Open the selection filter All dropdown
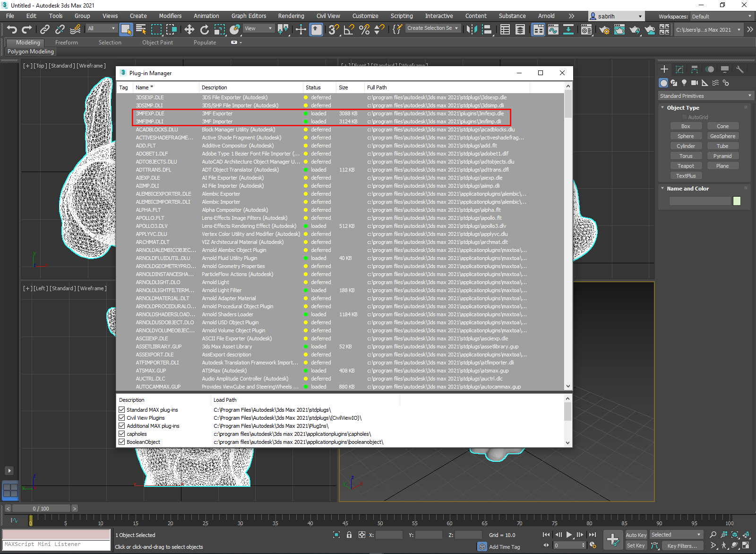The height and width of the screenshot is (554, 756). [101, 28]
